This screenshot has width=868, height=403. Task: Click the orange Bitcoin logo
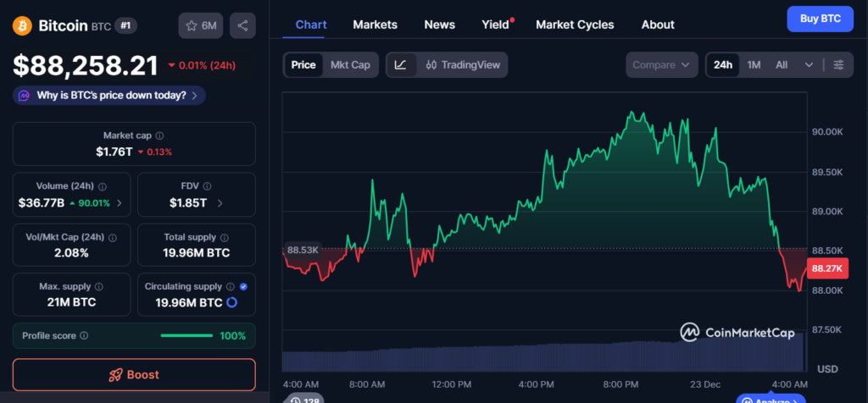23,25
